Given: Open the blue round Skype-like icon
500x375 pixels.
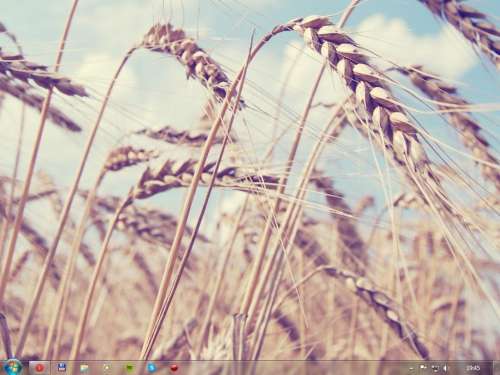Looking at the screenshot, I should [x=152, y=368].
